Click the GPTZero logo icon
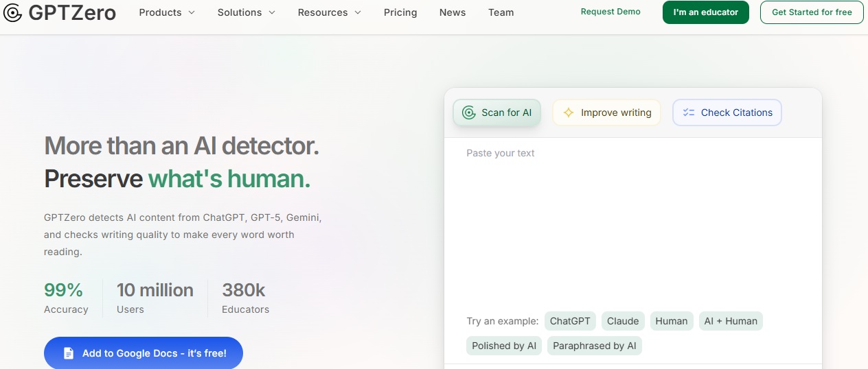 tap(13, 12)
